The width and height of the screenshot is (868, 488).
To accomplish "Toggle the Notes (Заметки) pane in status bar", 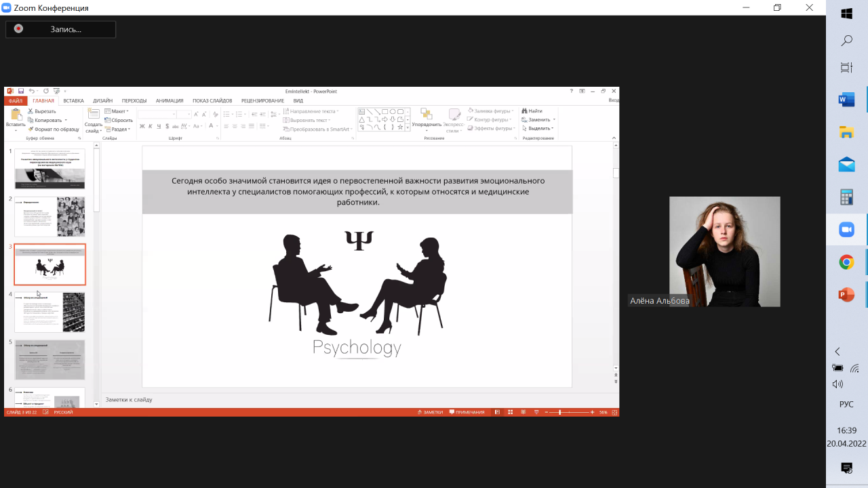I will tap(431, 412).
